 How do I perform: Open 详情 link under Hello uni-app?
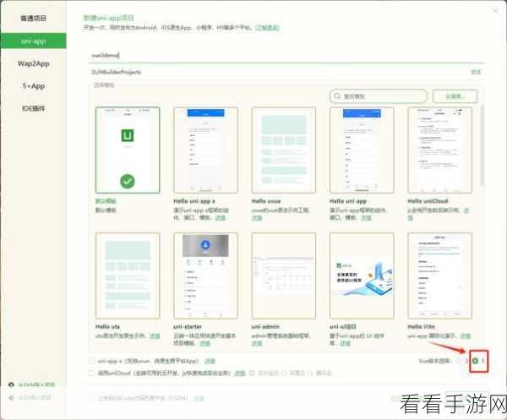(366, 217)
